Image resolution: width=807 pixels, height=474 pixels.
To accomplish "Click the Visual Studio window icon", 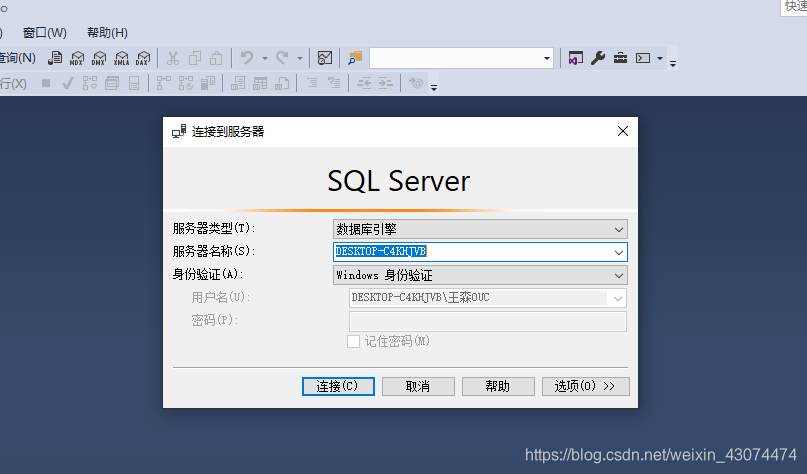I will [575, 58].
